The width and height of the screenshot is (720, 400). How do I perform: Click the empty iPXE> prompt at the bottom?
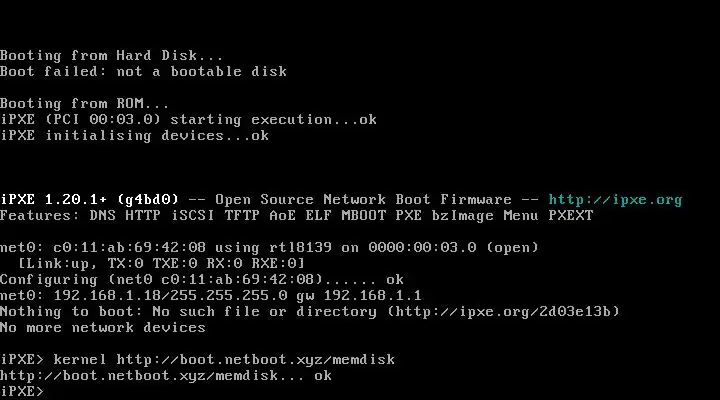pyautogui.click(x=22, y=391)
